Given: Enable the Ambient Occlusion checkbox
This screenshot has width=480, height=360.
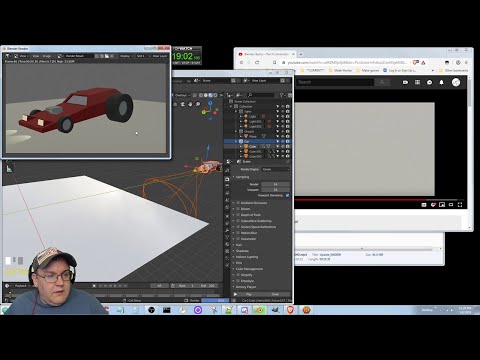Looking at the screenshot, I should coord(238,203).
